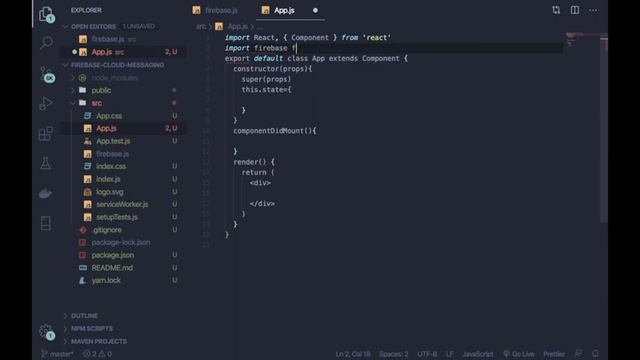The width and height of the screenshot is (640, 360).
Task: Open firebase.js in the src folder tree
Action: click(112, 154)
